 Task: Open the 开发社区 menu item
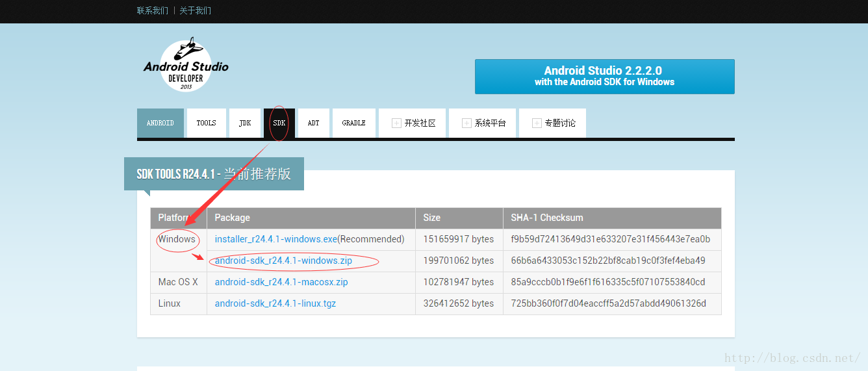[413, 123]
